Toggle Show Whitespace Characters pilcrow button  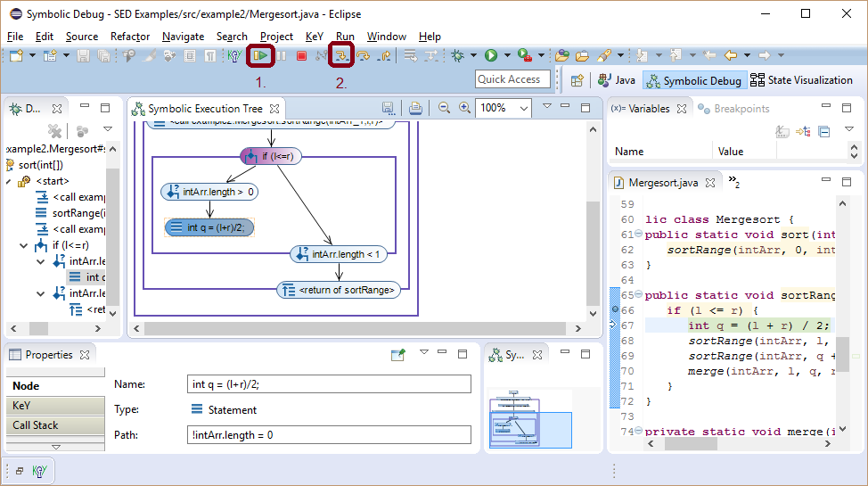pos(210,55)
